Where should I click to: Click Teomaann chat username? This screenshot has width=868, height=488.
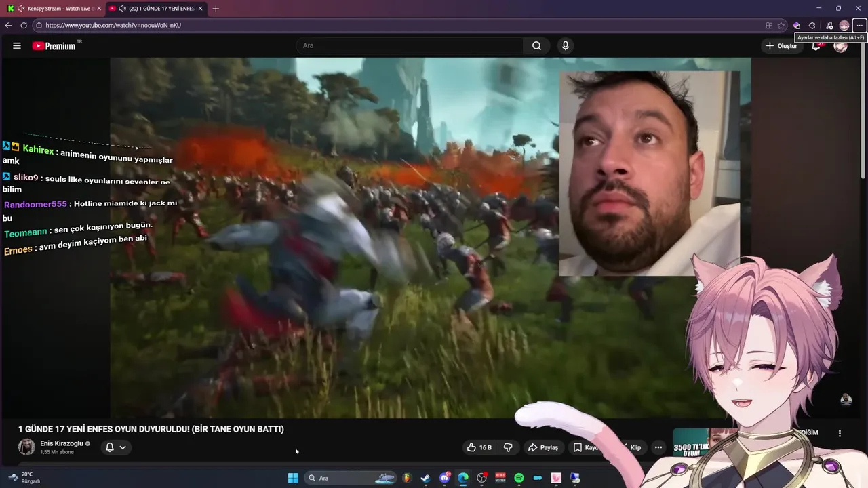26,232
